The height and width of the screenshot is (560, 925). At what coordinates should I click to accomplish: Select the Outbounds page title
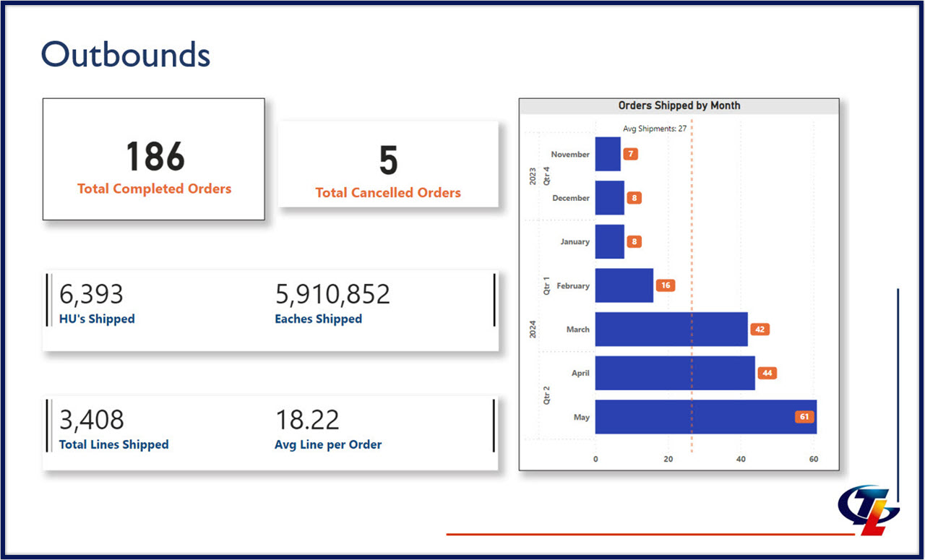tap(126, 53)
